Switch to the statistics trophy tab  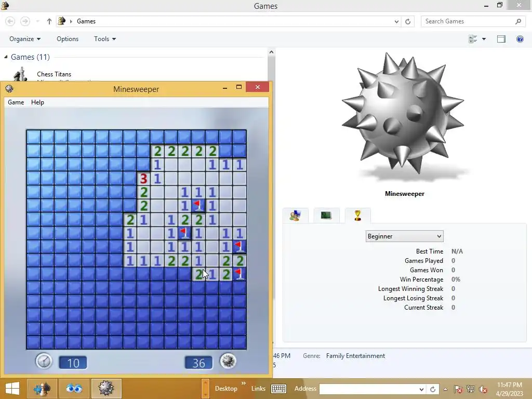coord(357,216)
